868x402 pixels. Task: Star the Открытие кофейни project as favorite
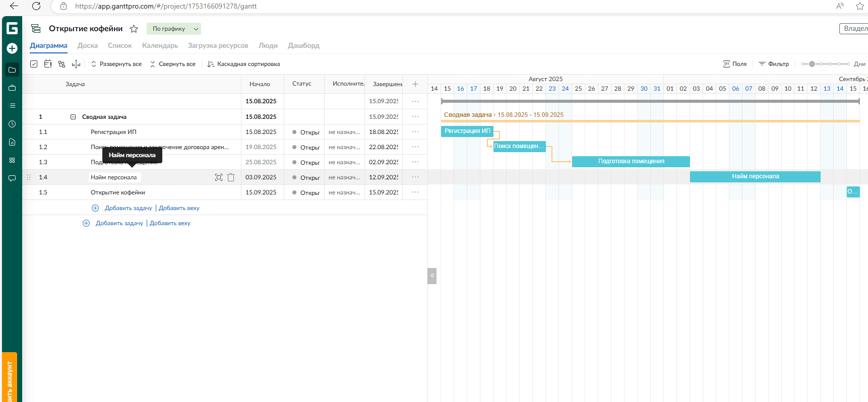coord(134,29)
